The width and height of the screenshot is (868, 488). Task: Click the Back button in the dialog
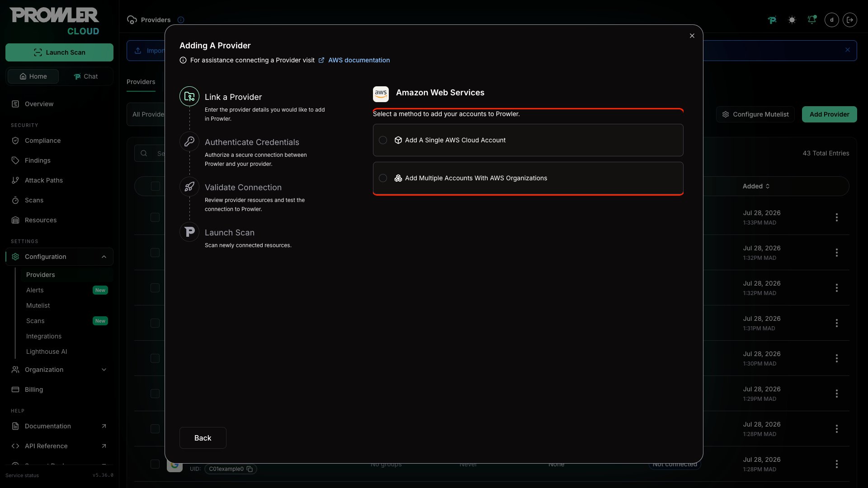(203, 438)
